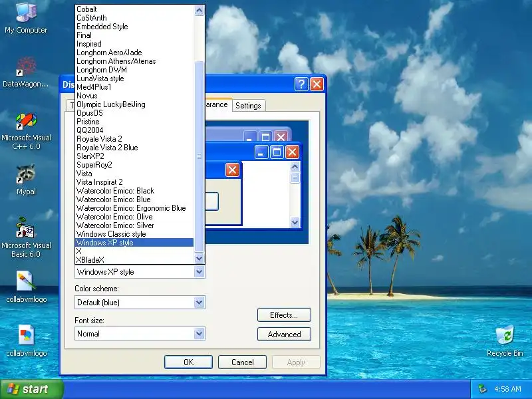Click the taskbar clock showing 4:58 AM
532x399 pixels.
tap(507, 389)
